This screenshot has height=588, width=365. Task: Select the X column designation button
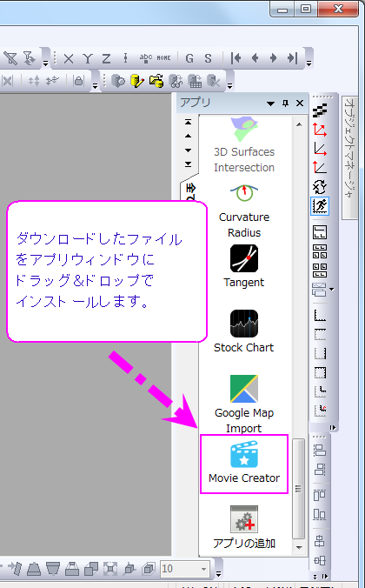pyautogui.click(x=69, y=58)
